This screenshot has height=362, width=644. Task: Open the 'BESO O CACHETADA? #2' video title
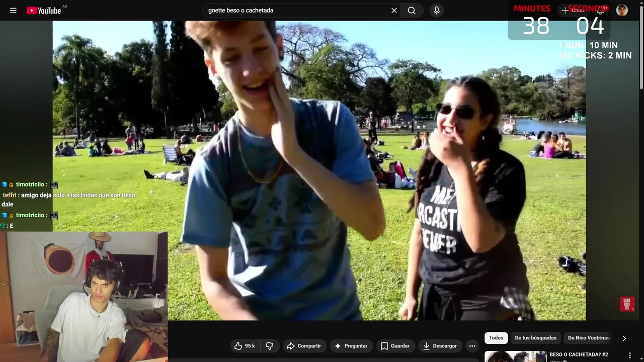(x=579, y=355)
